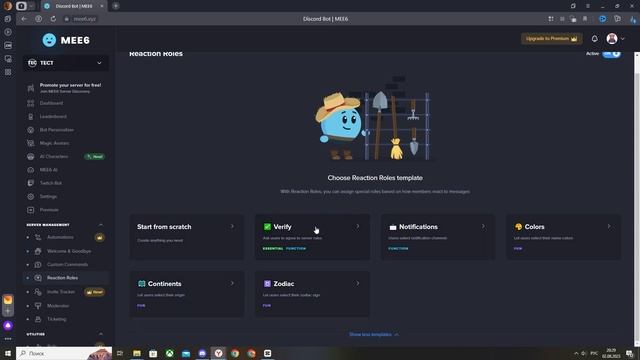
Task: Click the taskbar search box
Action: click(x=64, y=353)
